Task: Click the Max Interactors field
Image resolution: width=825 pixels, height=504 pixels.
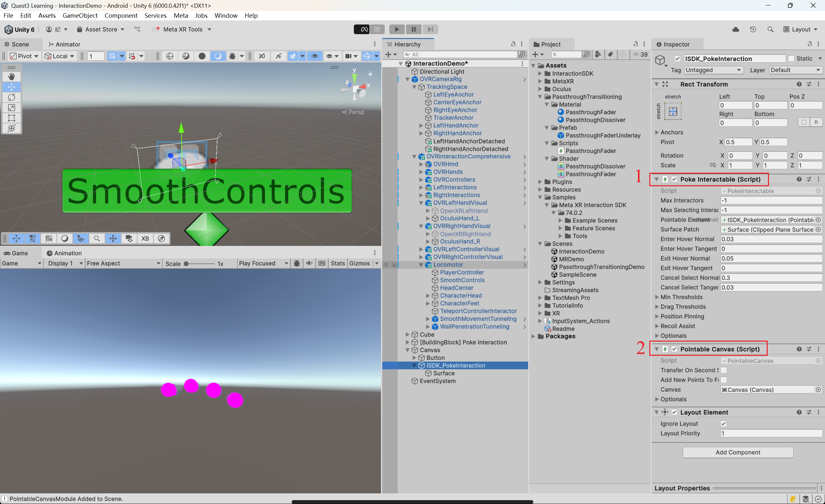Action: click(772, 200)
